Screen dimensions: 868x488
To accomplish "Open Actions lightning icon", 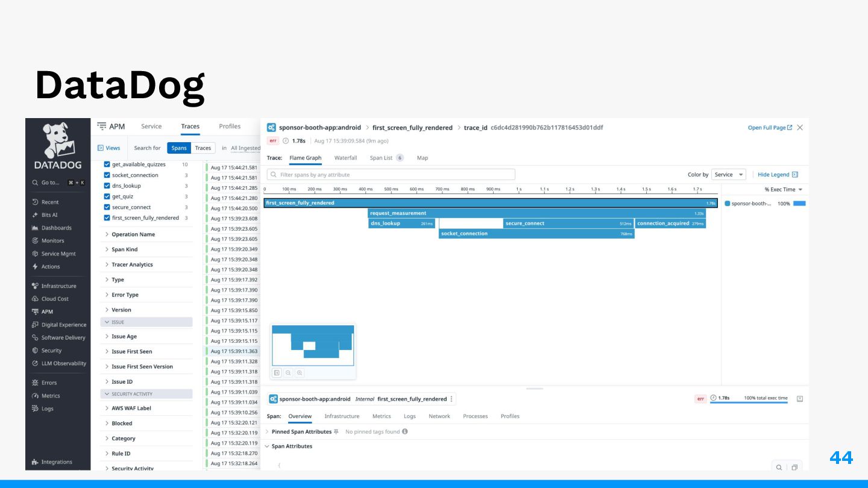I will 35,266.
